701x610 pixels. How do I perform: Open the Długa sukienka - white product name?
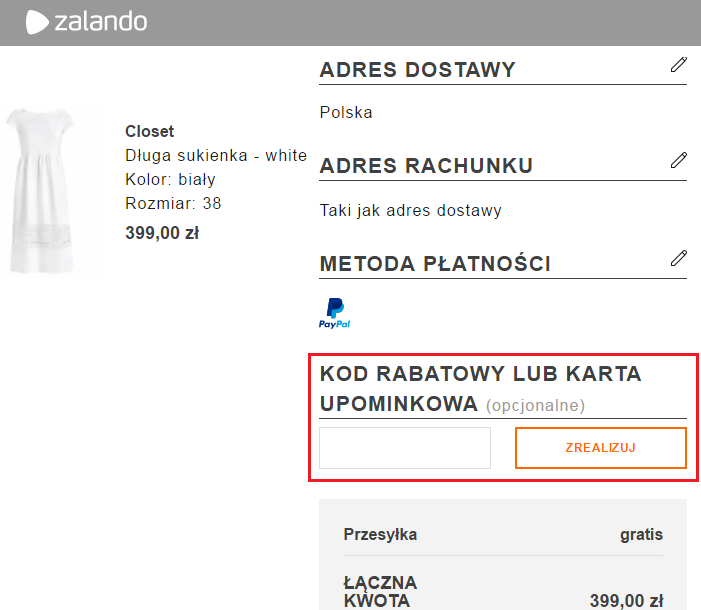tap(215, 155)
